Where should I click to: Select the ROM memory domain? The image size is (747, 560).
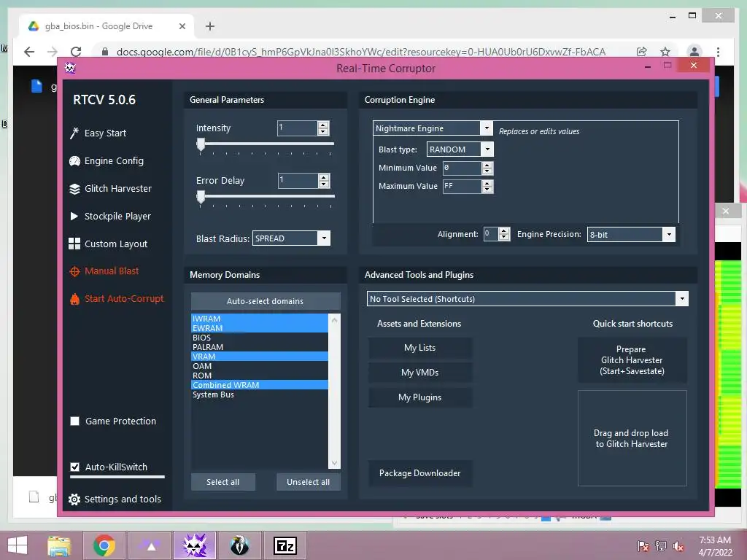(x=260, y=376)
